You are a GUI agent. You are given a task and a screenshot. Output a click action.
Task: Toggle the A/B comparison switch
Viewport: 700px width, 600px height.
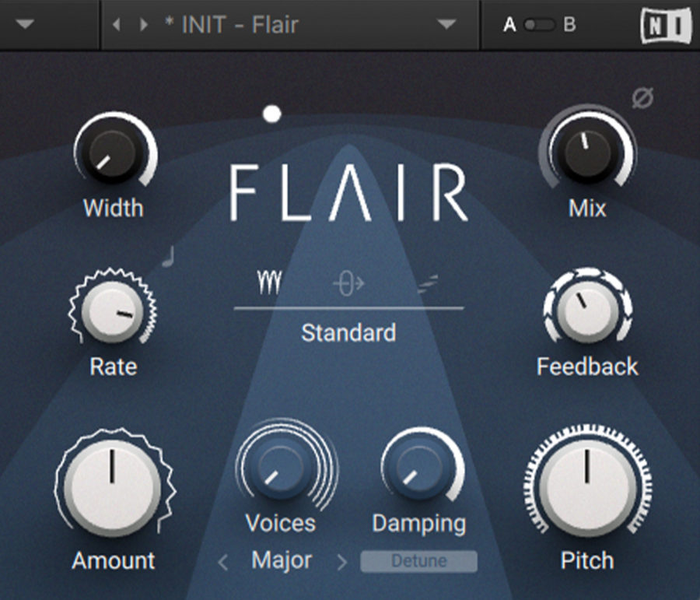[538, 24]
